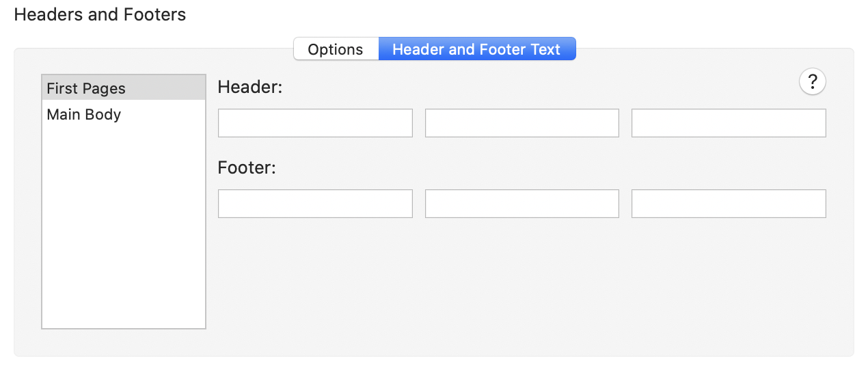
Task: Click the center Header text field
Action: point(522,123)
